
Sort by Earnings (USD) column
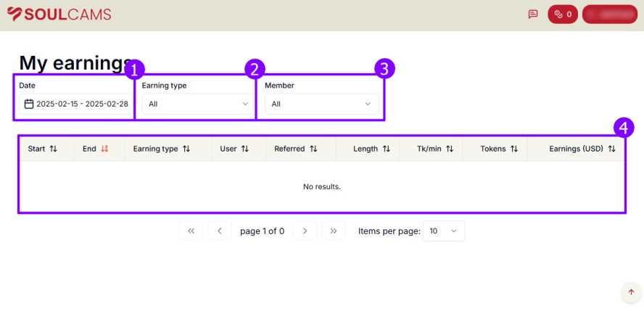582,149
